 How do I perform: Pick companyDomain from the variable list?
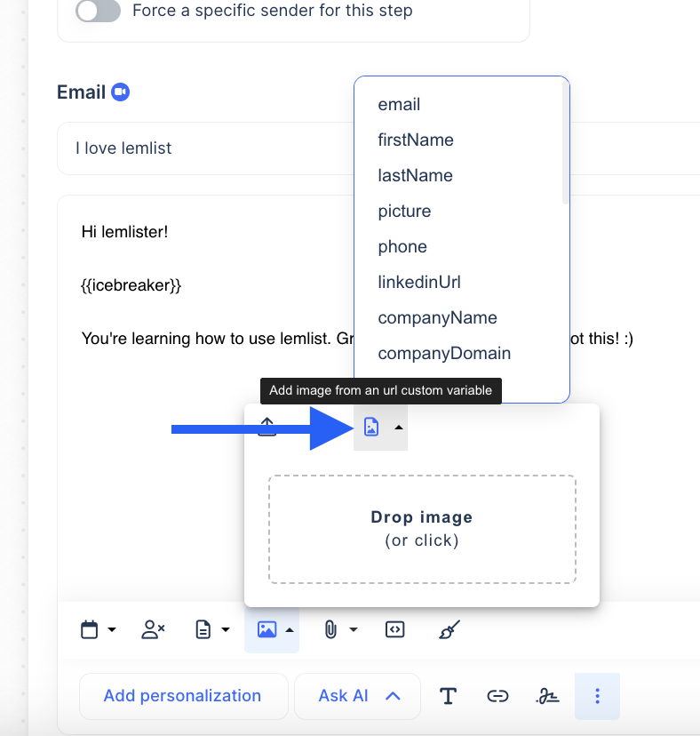pyautogui.click(x=444, y=354)
